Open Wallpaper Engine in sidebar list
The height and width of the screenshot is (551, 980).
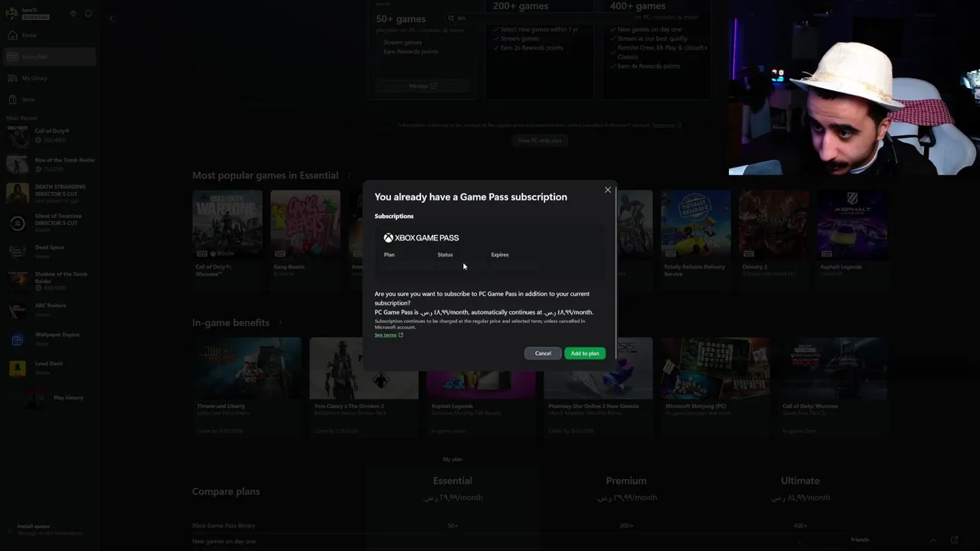[x=51, y=338]
